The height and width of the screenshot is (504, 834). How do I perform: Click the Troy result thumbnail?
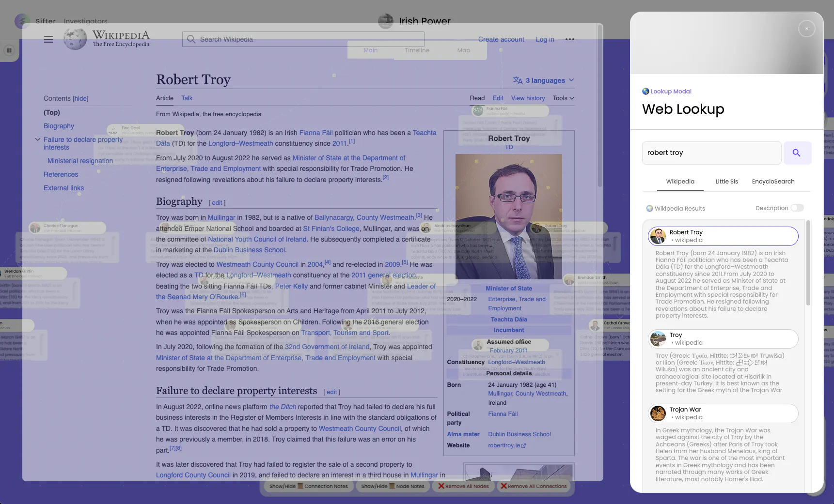coord(658,339)
